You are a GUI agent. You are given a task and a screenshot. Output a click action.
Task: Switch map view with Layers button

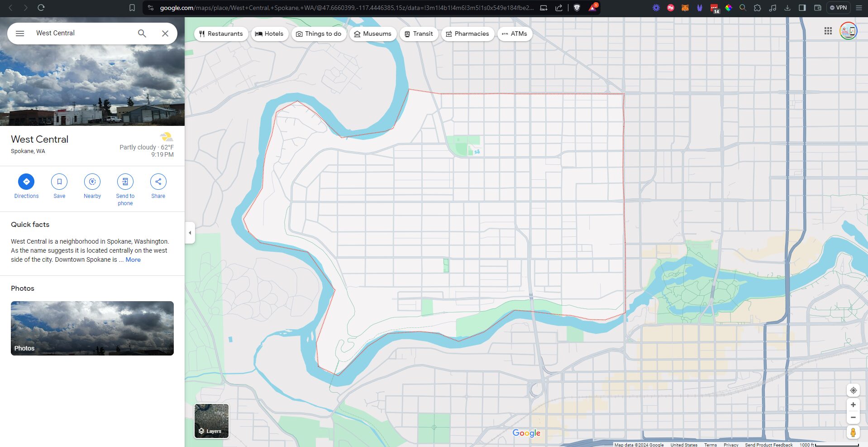point(211,421)
